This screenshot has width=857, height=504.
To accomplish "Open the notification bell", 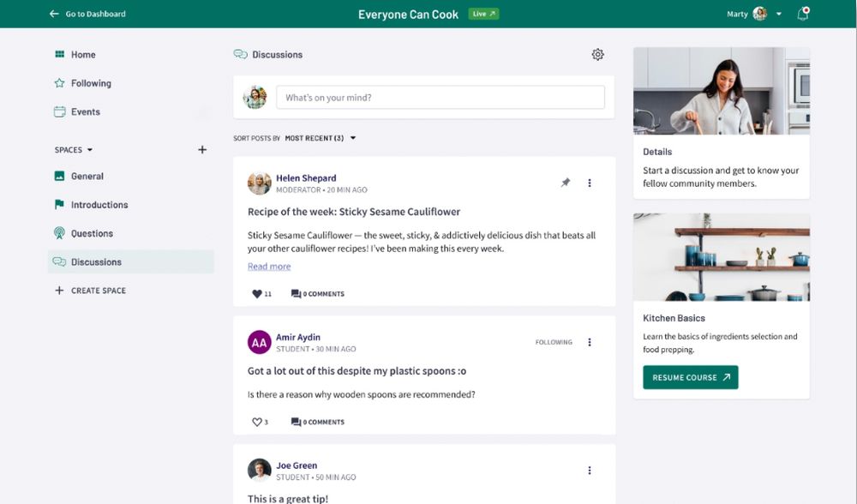I will pos(802,14).
